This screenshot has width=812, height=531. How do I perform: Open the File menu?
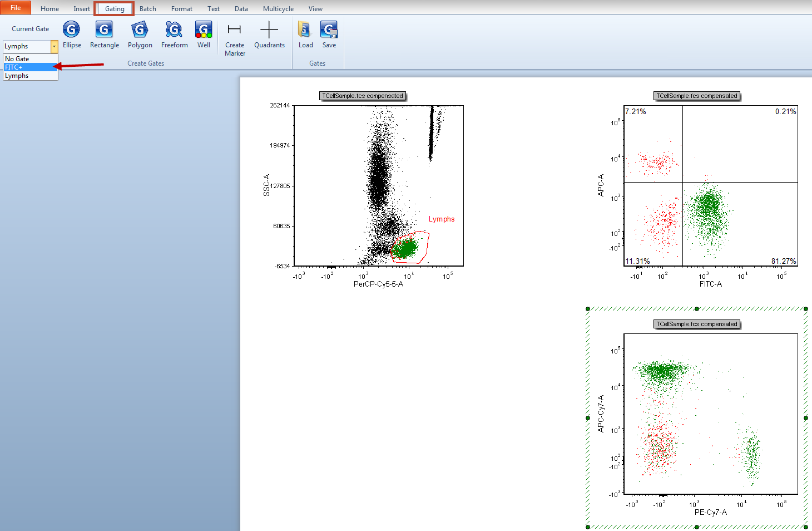(x=16, y=8)
